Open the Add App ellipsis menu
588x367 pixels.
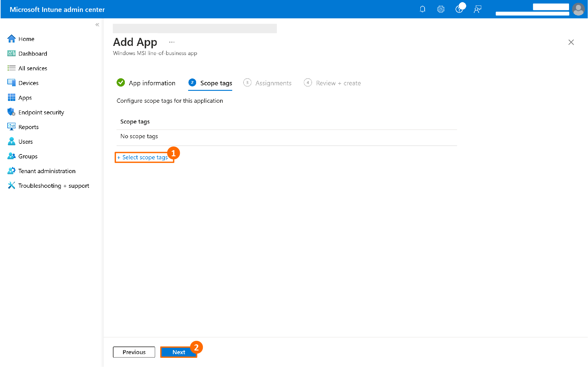[x=172, y=42]
